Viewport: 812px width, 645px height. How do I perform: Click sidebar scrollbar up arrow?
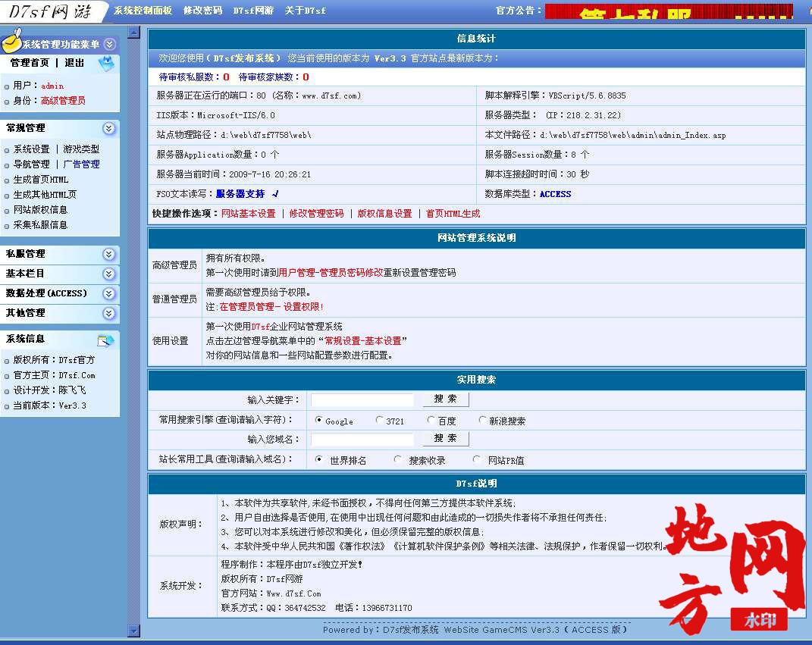133,33
